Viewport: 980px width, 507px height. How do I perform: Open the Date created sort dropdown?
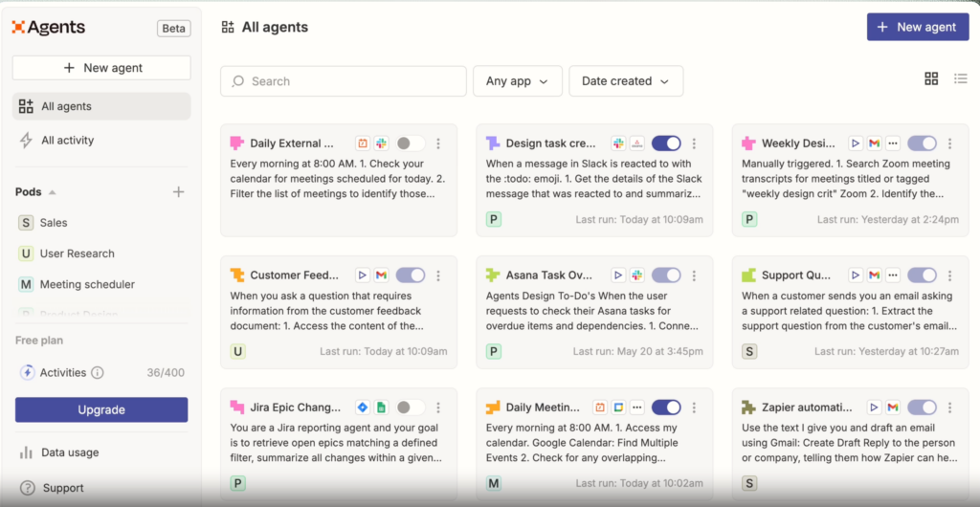point(626,81)
